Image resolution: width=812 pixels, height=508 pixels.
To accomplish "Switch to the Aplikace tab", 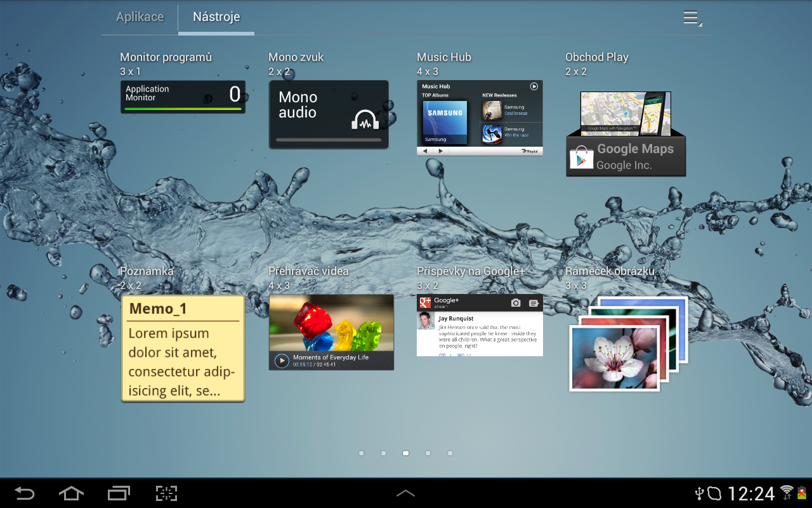I will 140,18.
